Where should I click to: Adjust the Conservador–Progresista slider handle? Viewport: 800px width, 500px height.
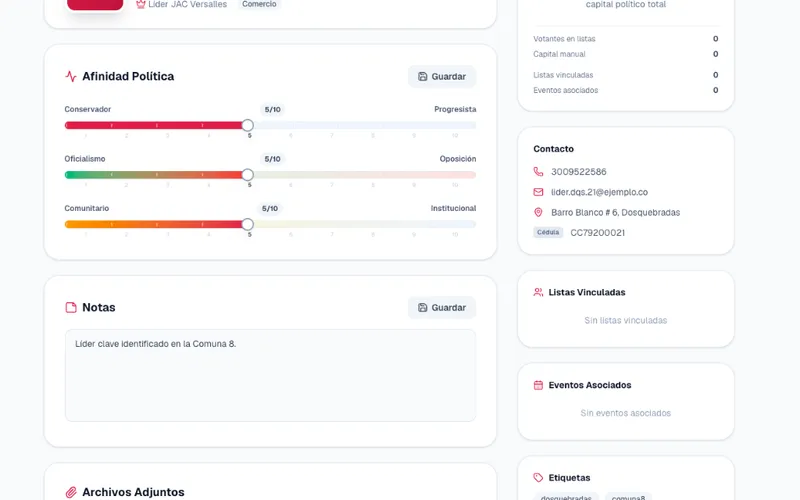click(x=247, y=126)
